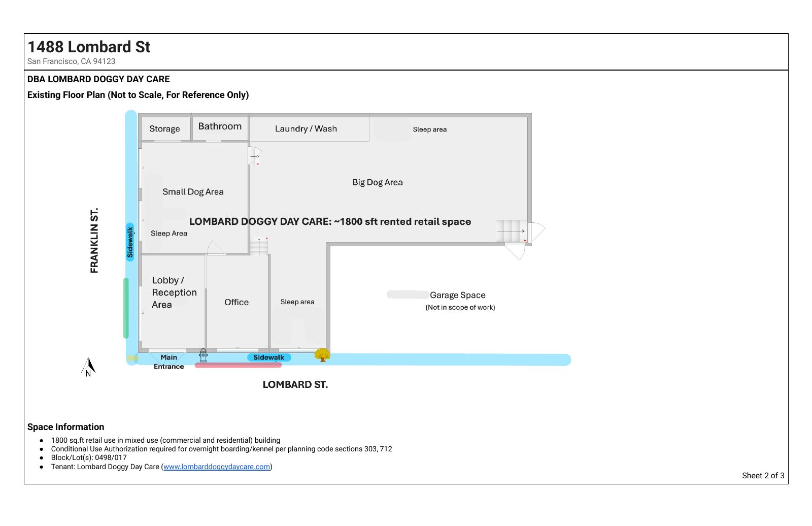Click the 1488 Lombard St title
This screenshot has width=812, height=526.
coord(89,47)
